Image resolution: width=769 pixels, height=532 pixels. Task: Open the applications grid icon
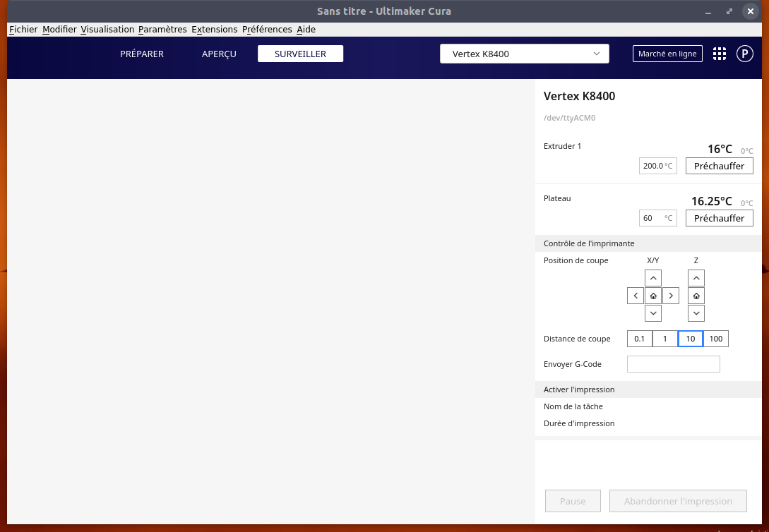tap(719, 54)
